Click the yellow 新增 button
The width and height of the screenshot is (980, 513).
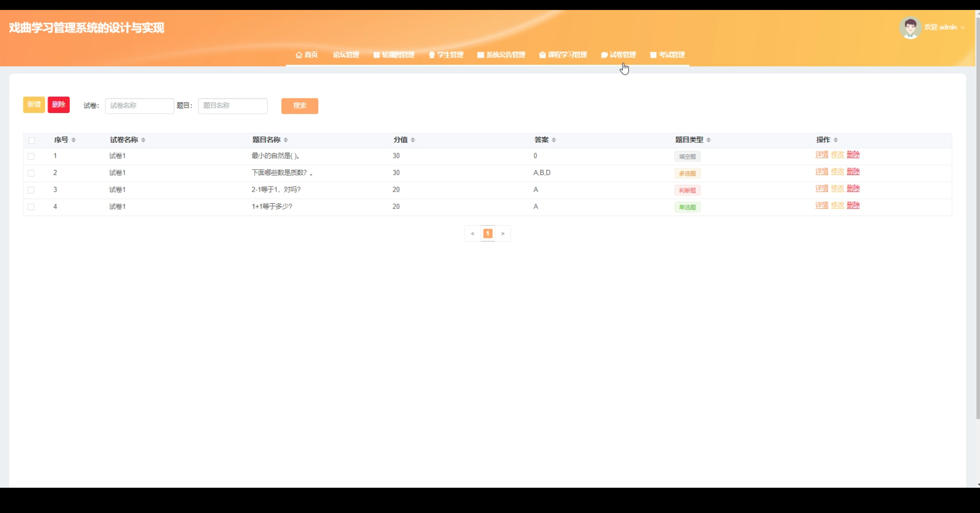click(34, 105)
